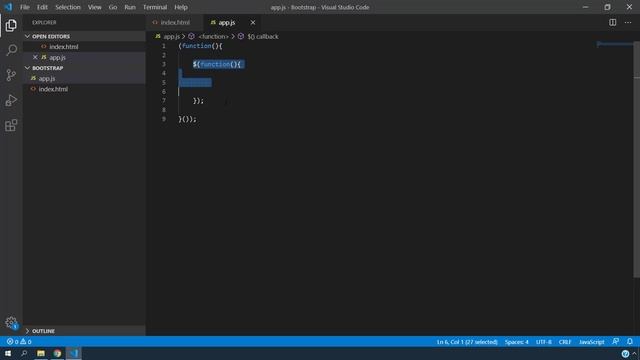Open the Explorer view in activity bar
This screenshot has width=640, height=360.
tap(11, 25)
